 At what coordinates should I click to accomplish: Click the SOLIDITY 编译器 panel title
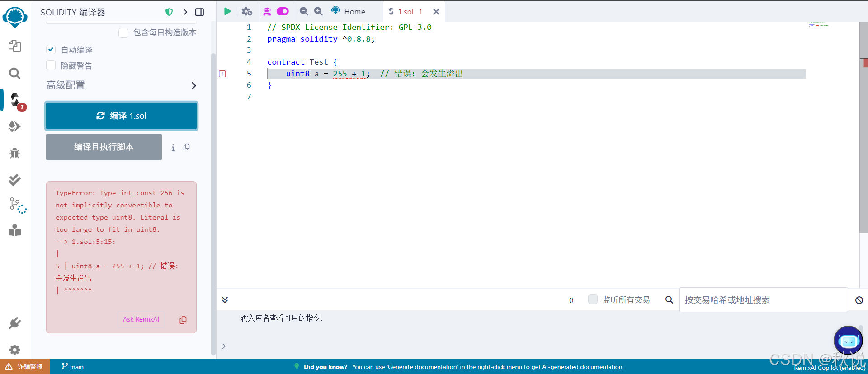[73, 12]
